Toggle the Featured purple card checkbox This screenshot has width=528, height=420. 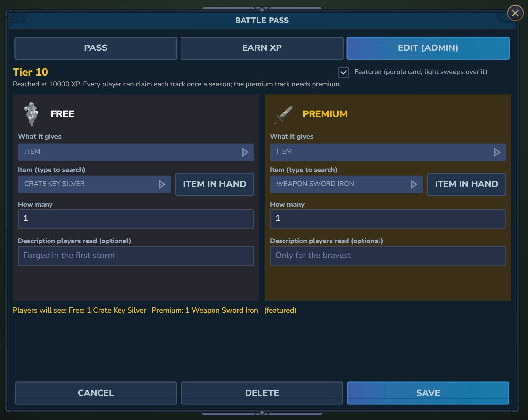coord(343,72)
